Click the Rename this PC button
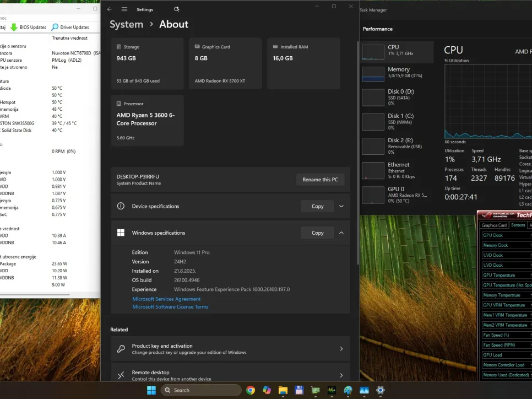 [320, 180]
